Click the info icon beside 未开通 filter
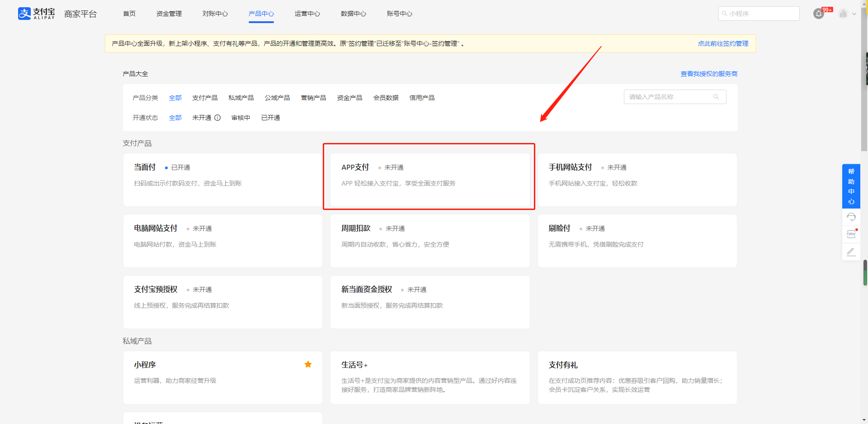 click(x=217, y=118)
